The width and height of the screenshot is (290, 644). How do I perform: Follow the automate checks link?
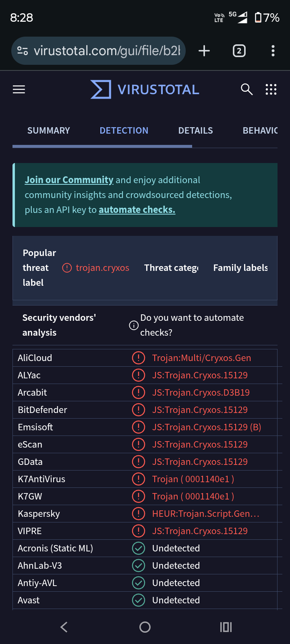pos(137,210)
